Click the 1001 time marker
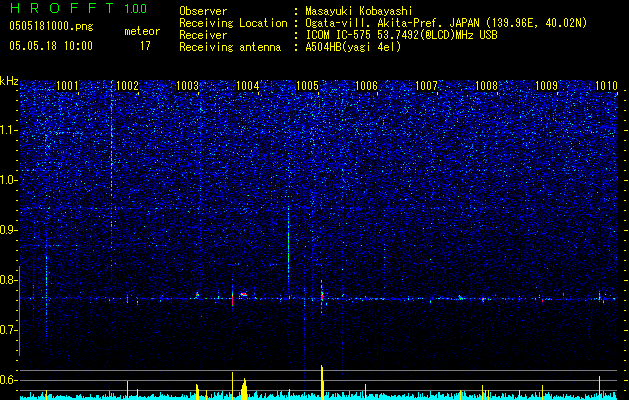This screenshot has height=400, width=629. click(67, 85)
